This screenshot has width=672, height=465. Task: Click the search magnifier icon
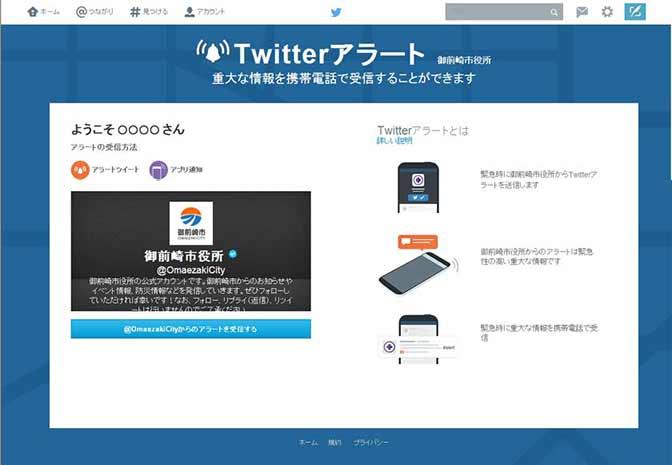point(554,12)
